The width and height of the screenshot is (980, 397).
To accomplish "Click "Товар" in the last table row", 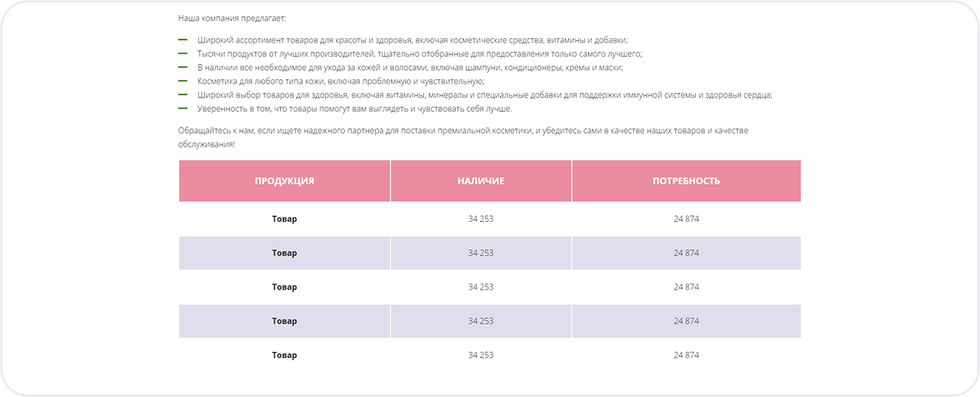I will 284,355.
